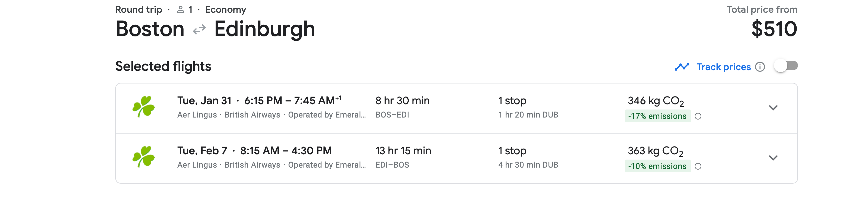Enable the Track prices toggle switch
The width and height of the screenshot is (868, 197).
tap(786, 66)
